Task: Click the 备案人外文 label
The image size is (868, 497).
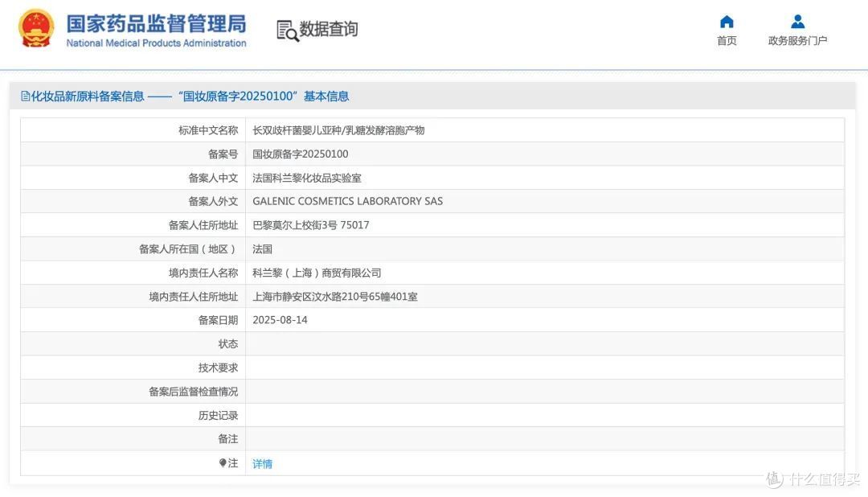Action: click(213, 201)
